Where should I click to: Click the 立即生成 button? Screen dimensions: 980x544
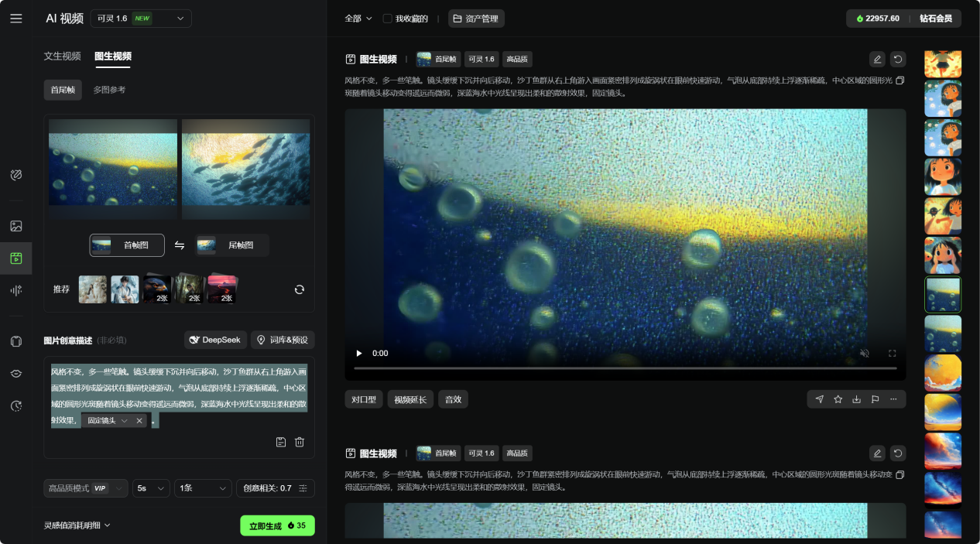click(x=277, y=525)
